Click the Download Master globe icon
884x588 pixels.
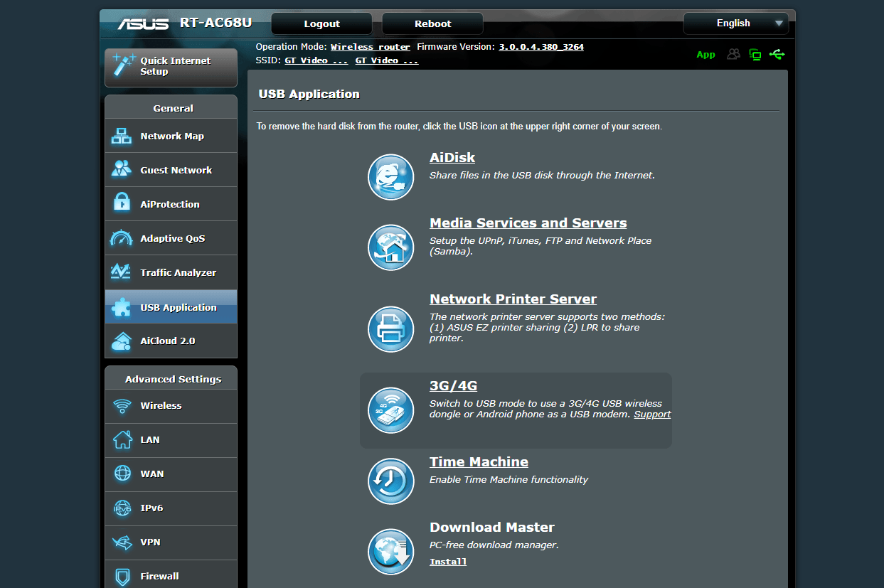point(391,552)
